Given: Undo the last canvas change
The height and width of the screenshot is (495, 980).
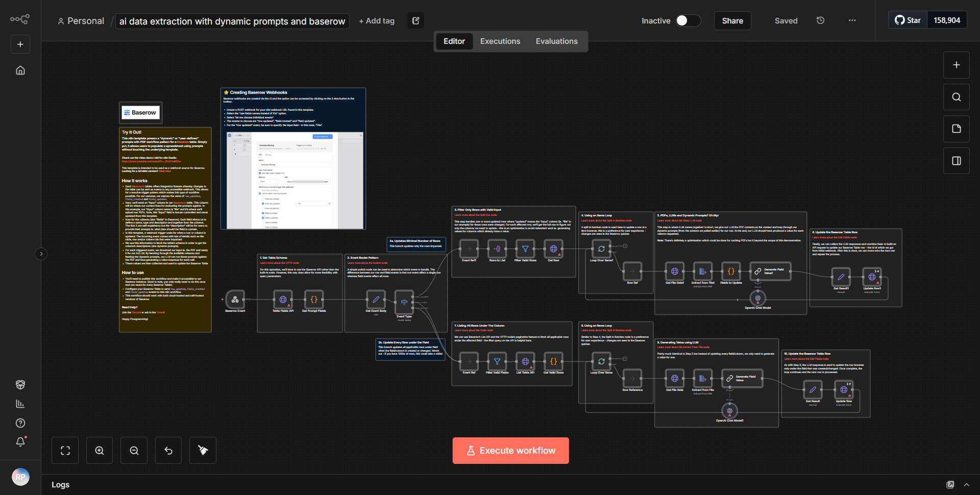Looking at the screenshot, I should (168, 450).
